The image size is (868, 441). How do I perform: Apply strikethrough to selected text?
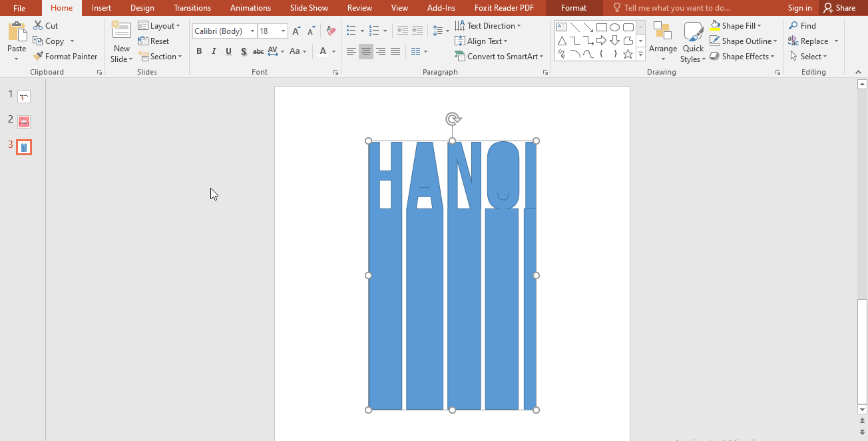(258, 51)
